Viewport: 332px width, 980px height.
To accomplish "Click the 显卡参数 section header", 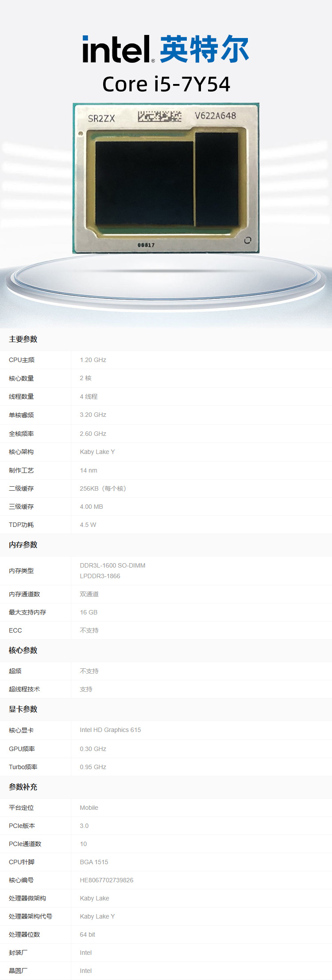I will point(23,709).
